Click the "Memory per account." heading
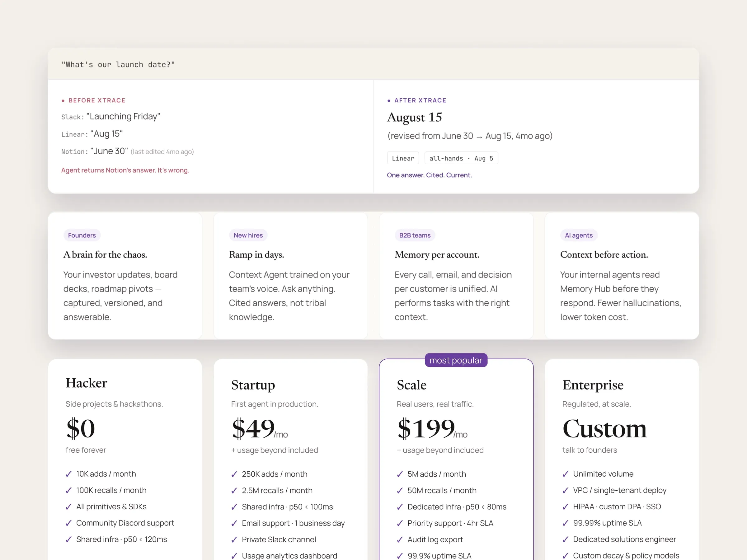This screenshot has width=747, height=560. pyautogui.click(x=437, y=254)
